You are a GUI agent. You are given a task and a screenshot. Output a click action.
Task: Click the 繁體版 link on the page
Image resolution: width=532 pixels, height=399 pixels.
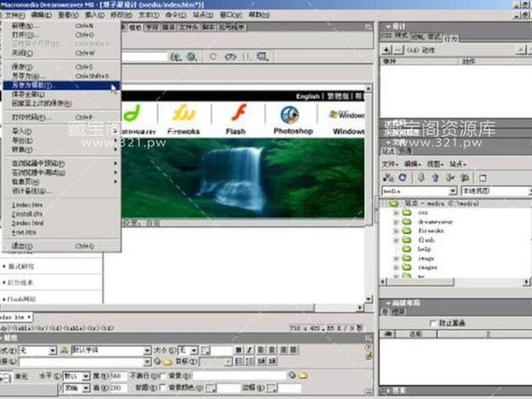(338, 96)
